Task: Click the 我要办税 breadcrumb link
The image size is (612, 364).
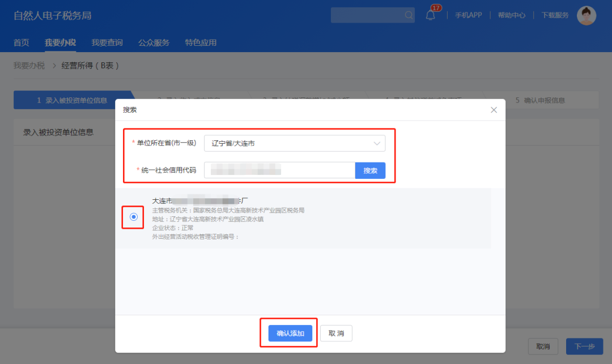Action: click(x=29, y=66)
